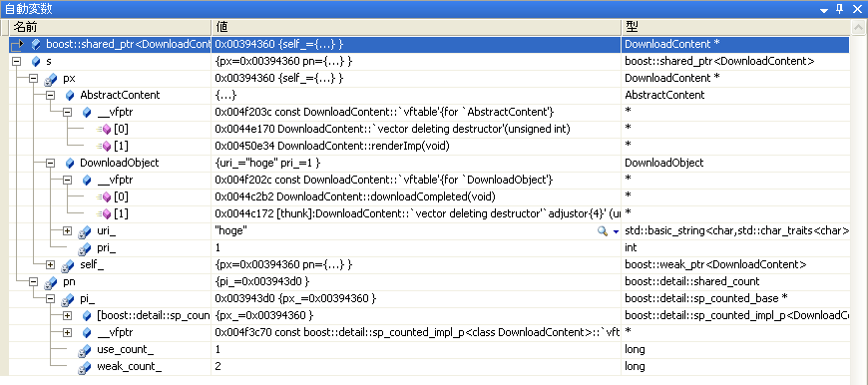Click the AbstractContent class icon

coord(70,95)
